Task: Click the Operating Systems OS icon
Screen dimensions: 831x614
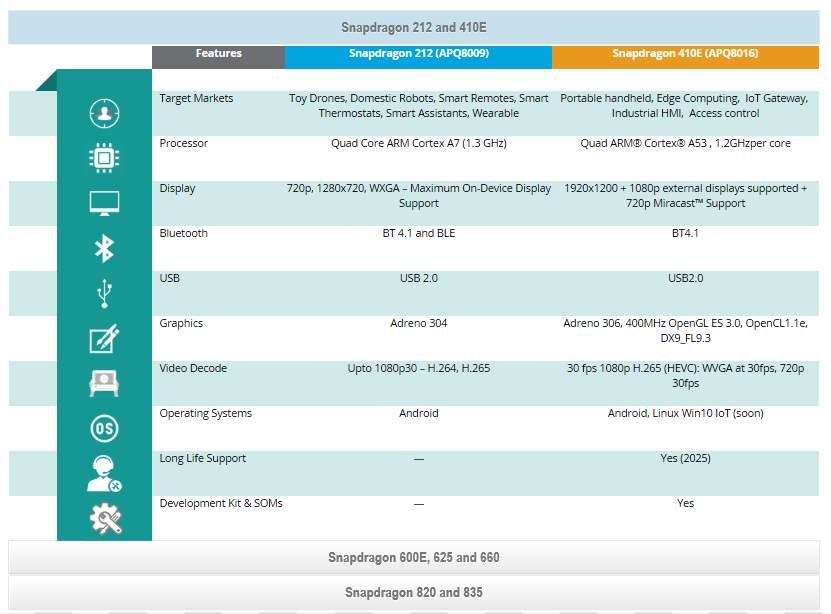Action: (104, 429)
